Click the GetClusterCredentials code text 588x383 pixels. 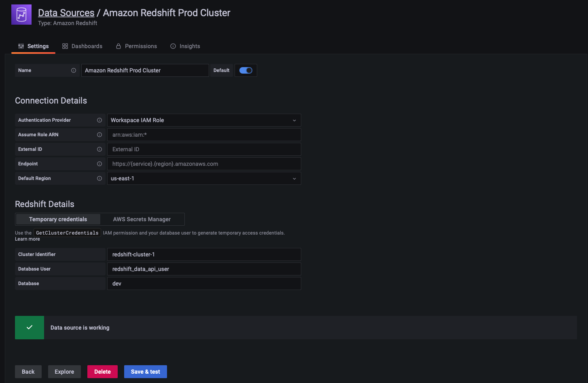click(67, 233)
